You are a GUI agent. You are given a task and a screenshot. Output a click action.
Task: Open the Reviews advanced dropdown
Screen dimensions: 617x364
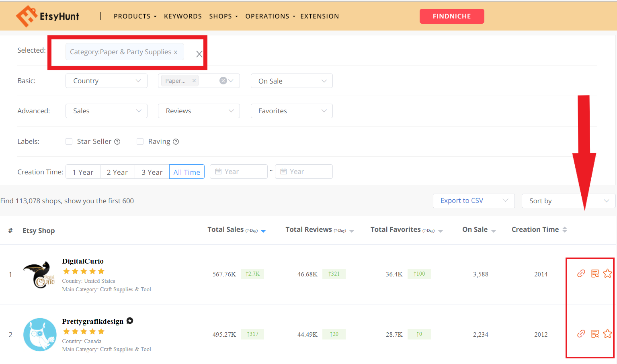tap(199, 111)
